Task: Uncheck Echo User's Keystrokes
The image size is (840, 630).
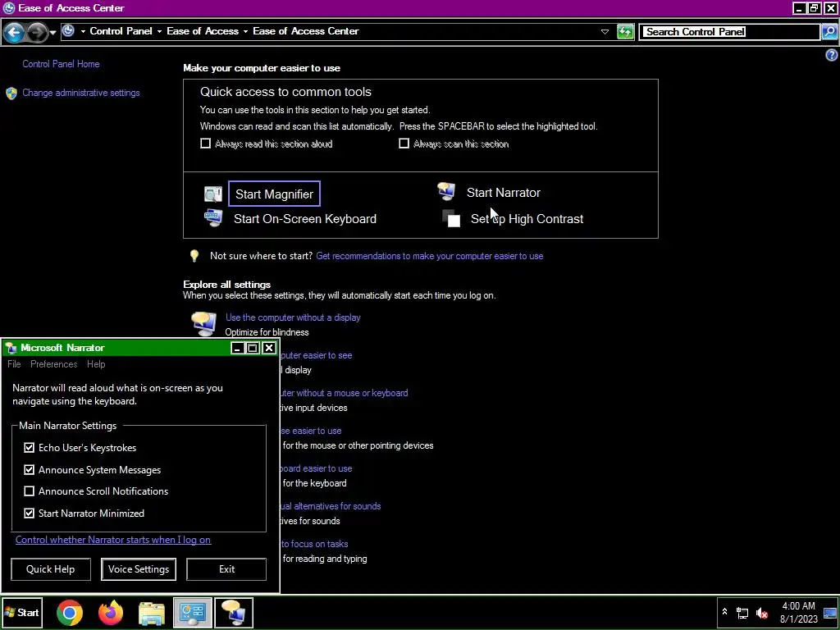Action: (29, 447)
